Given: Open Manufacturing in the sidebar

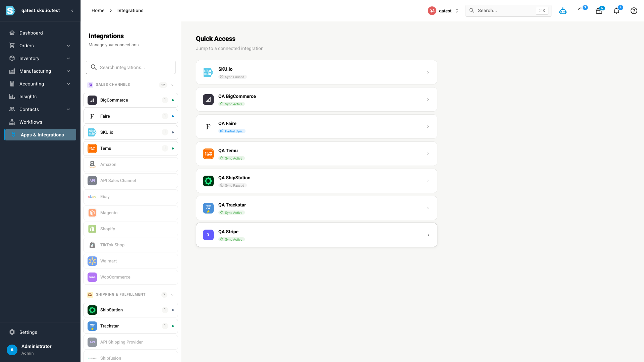Looking at the screenshot, I should [40, 71].
